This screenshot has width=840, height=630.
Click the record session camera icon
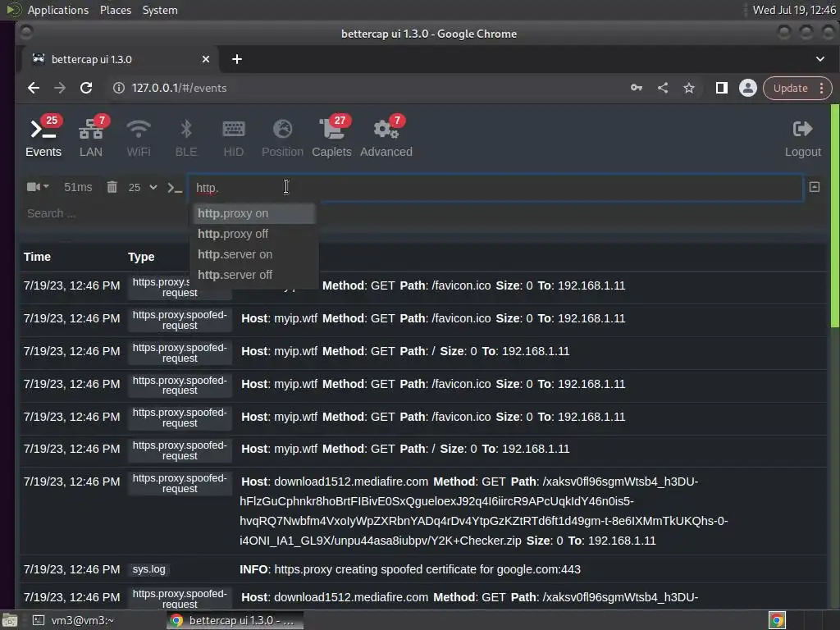point(38,187)
